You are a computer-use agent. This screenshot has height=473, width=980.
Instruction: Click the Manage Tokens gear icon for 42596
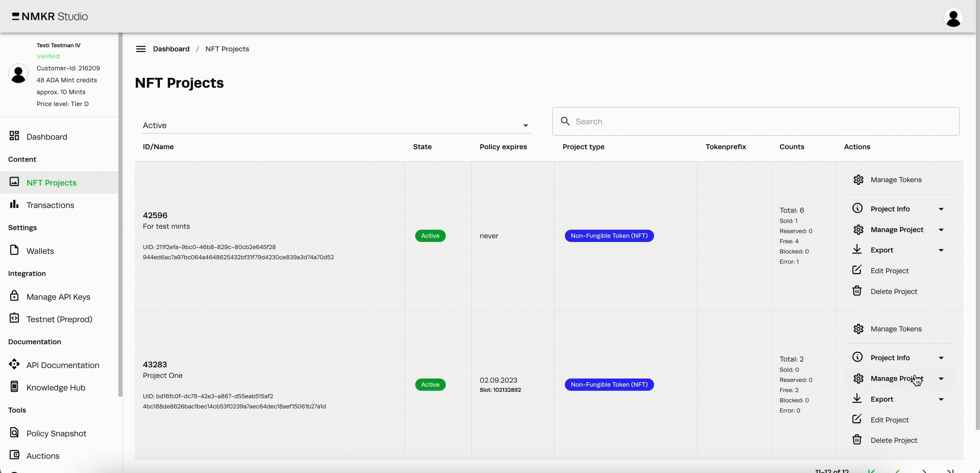pos(858,180)
